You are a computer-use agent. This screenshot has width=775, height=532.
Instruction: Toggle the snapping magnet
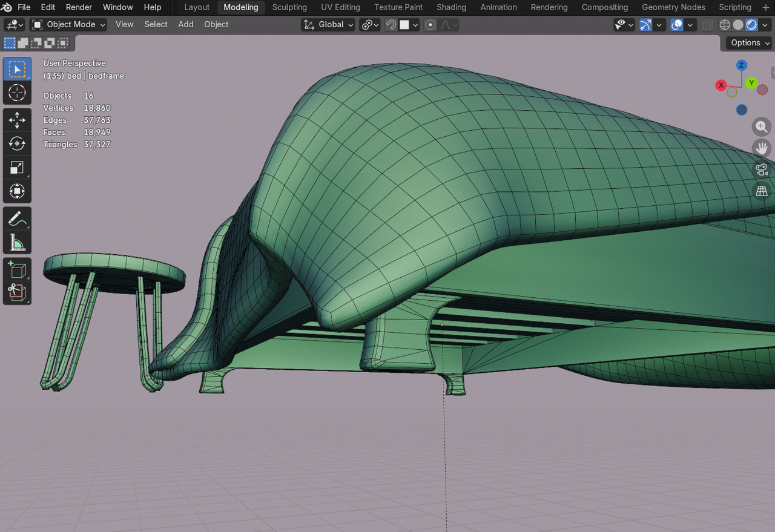391,25
